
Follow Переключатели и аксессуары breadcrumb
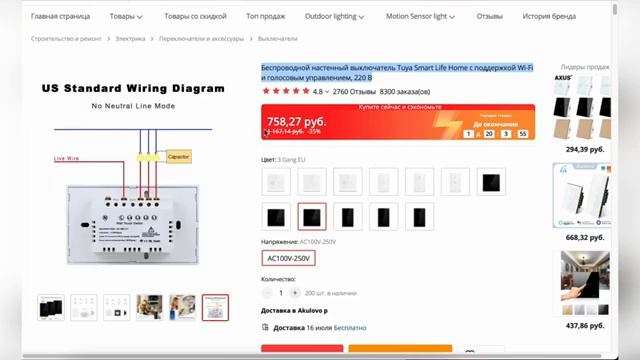(x=201, y=39)
